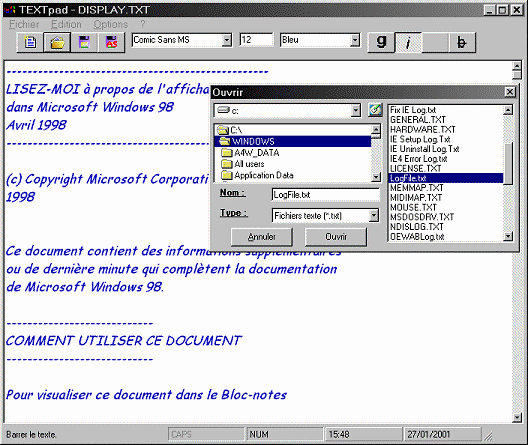Select OEWABLog.txt in file list

coord(446,237)
